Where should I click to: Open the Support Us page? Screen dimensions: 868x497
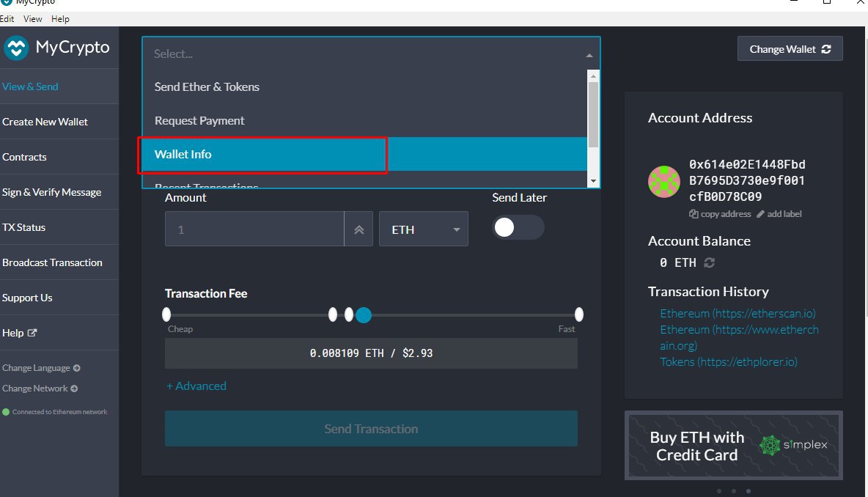(x=59, y=298)
